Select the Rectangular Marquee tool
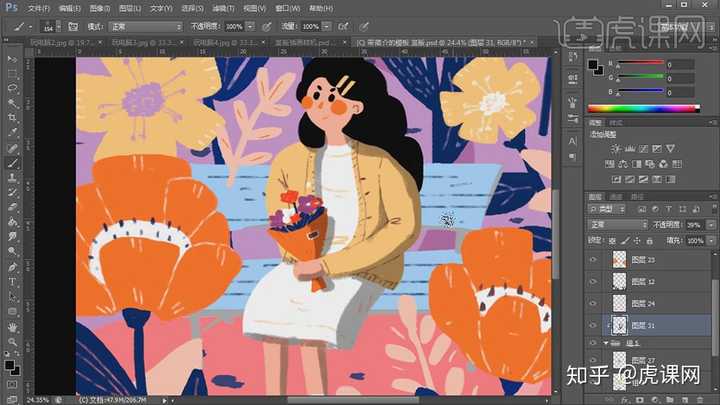 point(12,74)
